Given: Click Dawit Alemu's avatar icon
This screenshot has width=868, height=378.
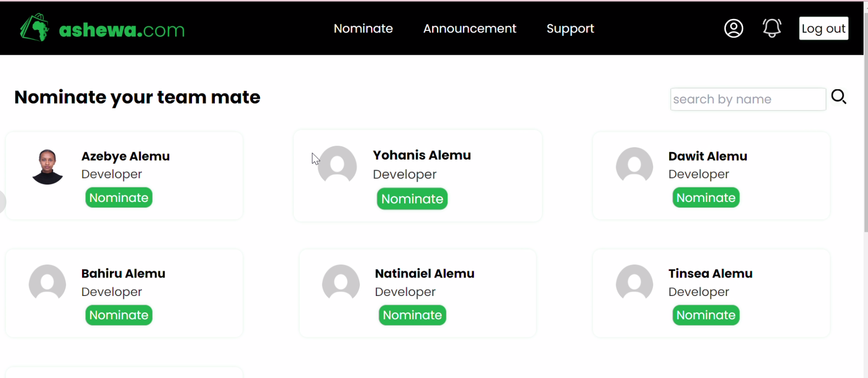Looking at the screenshot, I should coord(634,165).
